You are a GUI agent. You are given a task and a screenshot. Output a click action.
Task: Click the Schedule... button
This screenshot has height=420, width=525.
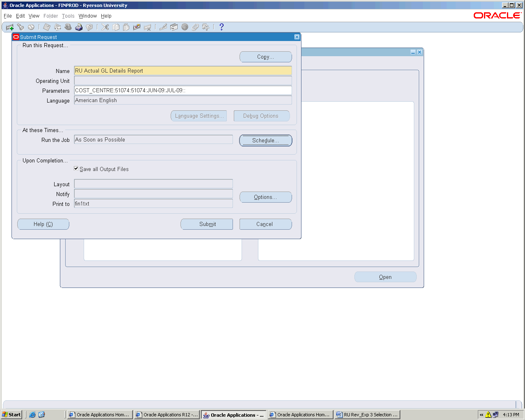click(265, 140)
